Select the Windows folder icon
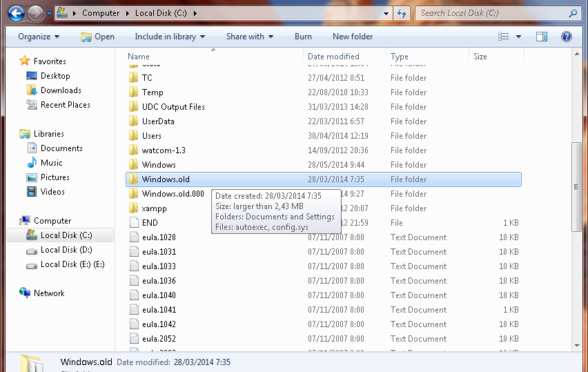 [x=133, y=165]
